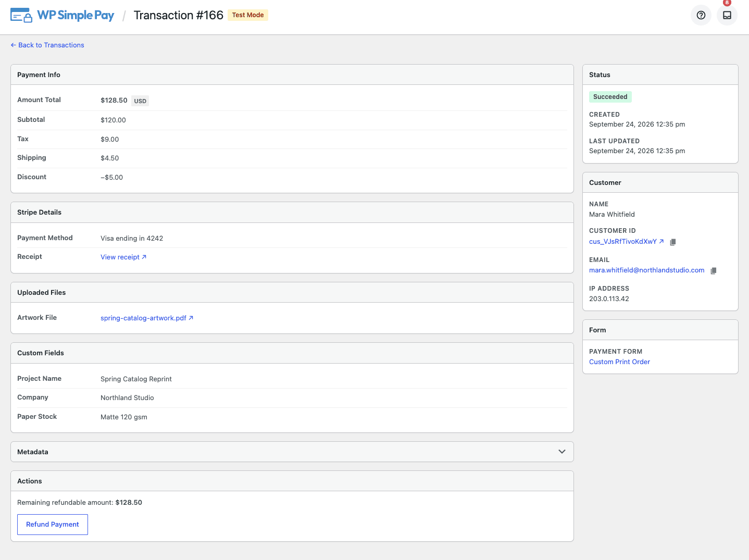
Task: Open the View receipt link
Action: click(123, 257)
